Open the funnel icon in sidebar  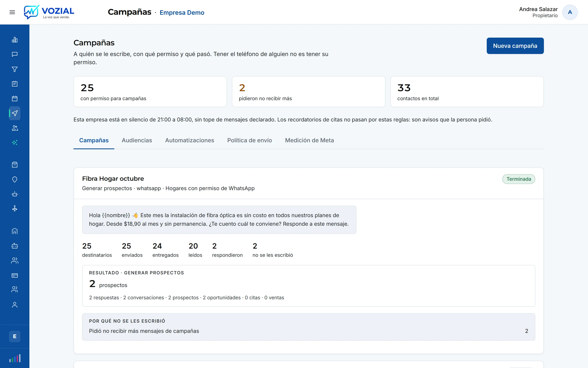[14, 69]
